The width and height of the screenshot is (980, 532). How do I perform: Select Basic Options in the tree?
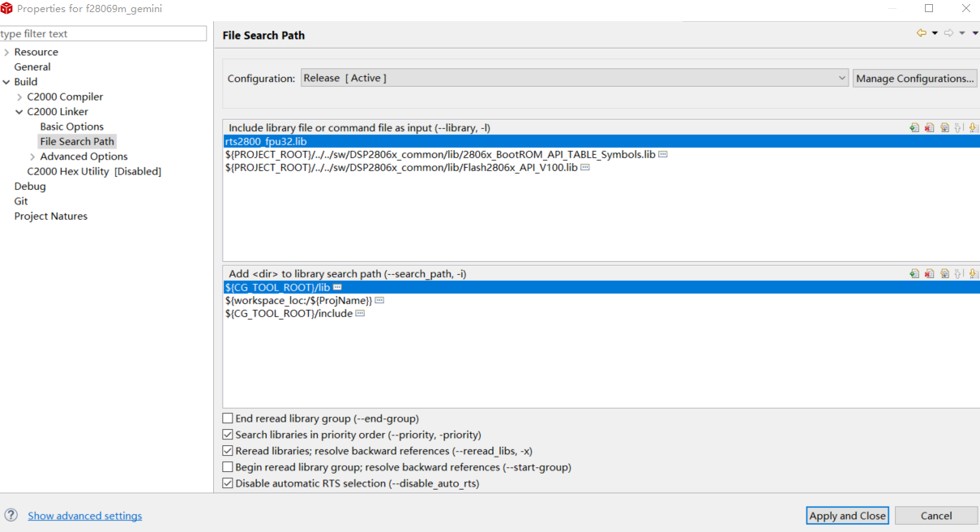[x=72, y=127]
